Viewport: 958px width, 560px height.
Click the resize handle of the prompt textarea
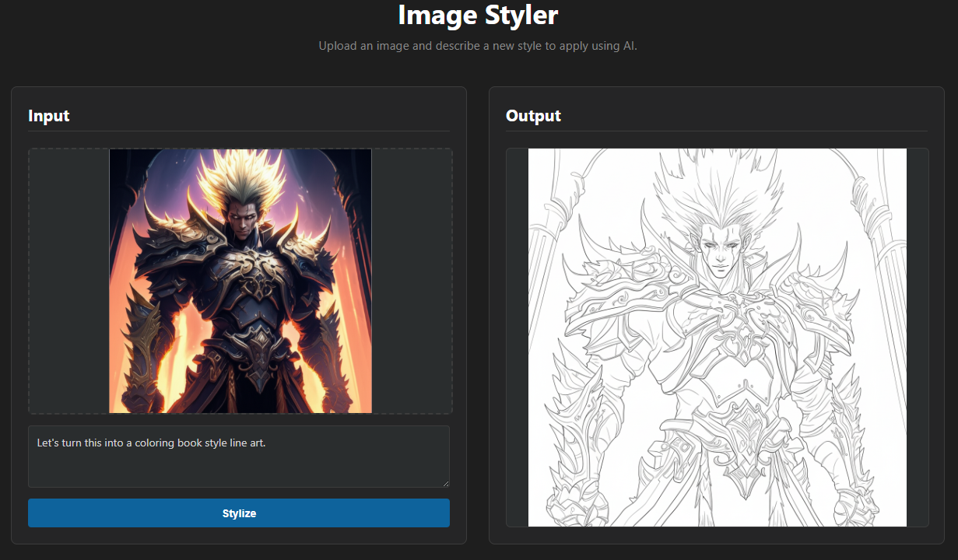click(x=445, y=483)
